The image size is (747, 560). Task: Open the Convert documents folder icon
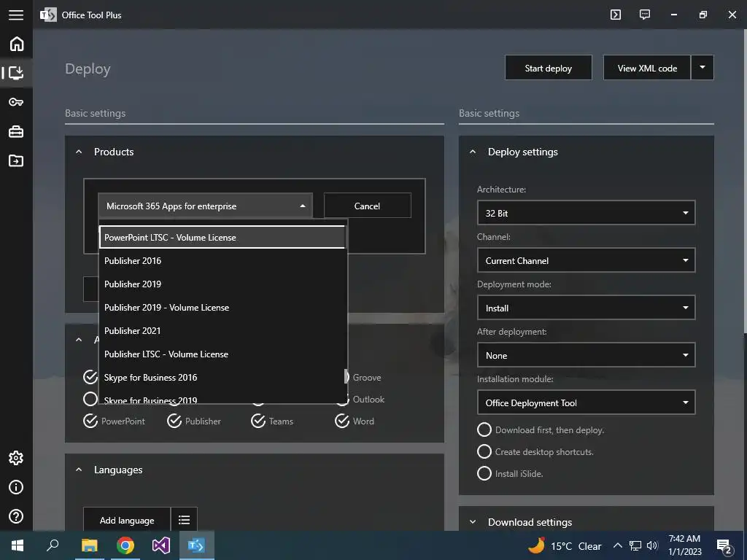coord(16,160)
